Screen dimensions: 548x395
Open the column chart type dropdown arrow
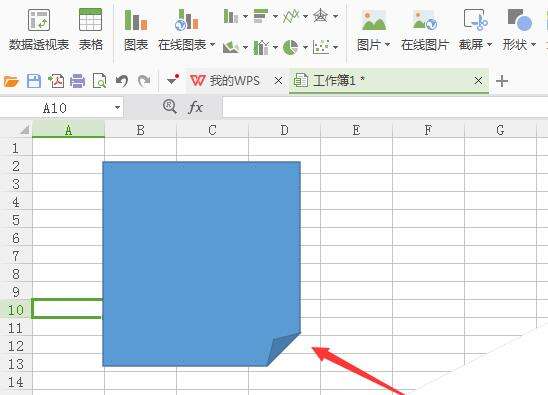pyautogui.click(x=245, y=16)
